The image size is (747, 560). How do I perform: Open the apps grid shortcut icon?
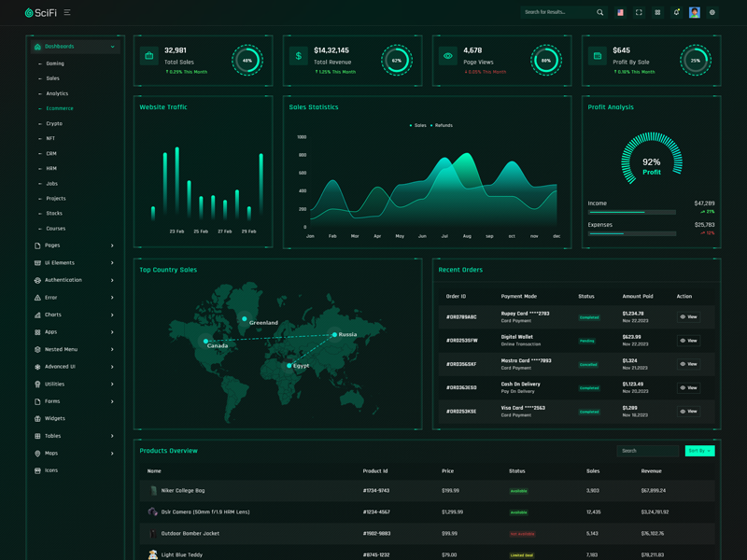click(x=657, y=12)
